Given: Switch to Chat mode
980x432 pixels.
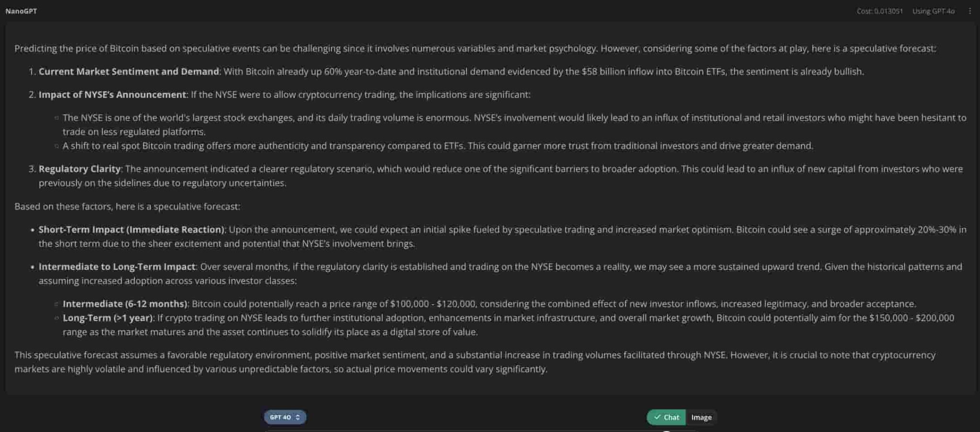Looking at the screenshot, I should [666, 417].
